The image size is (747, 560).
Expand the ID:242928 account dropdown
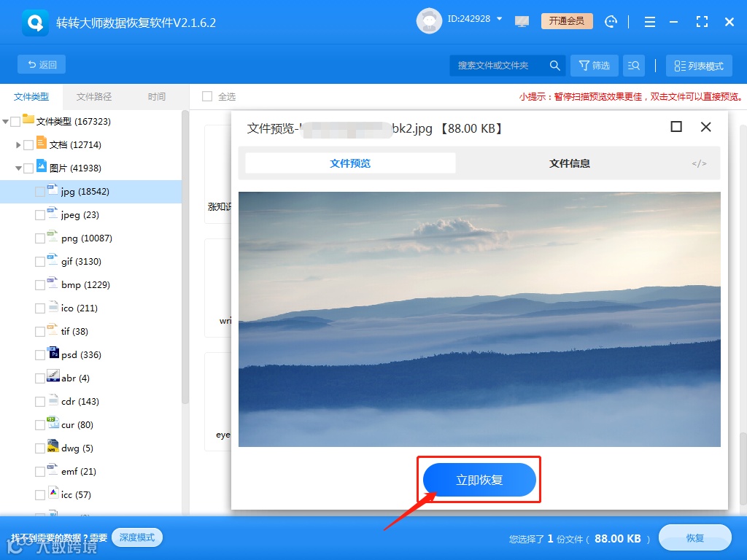point(499,19)
